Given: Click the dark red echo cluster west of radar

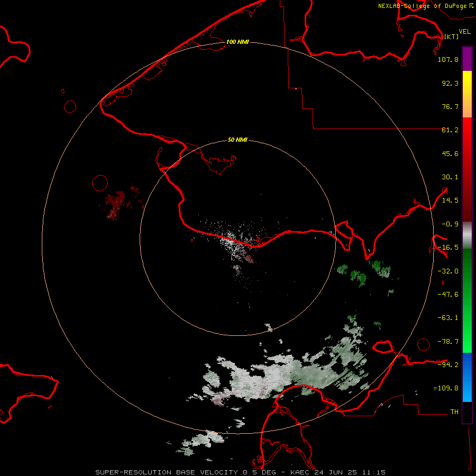Looking at the screenshot, I should [115, 204].
